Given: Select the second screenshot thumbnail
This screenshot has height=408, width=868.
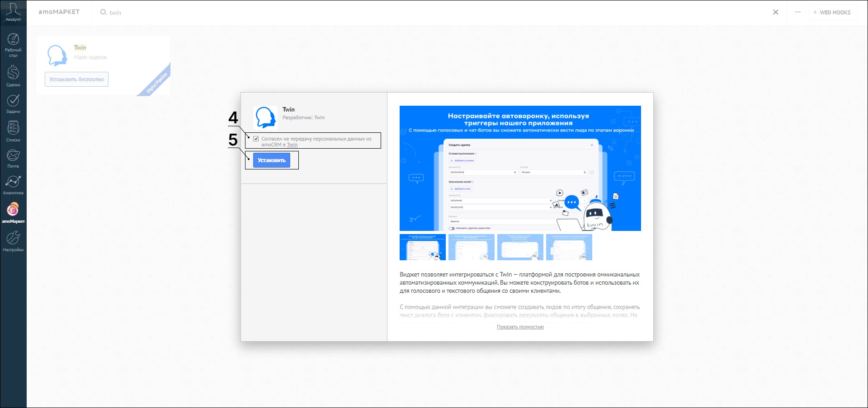Looking at the screenshot, I should pos(472,247).
